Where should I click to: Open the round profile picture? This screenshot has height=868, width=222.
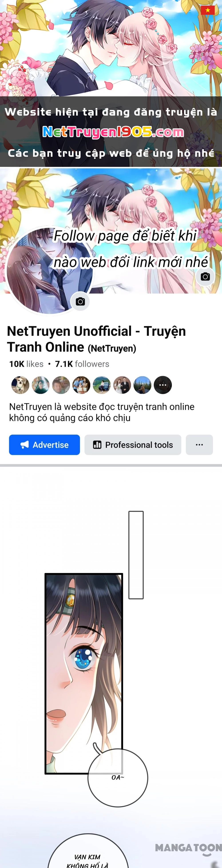click(x=50, y=271)
